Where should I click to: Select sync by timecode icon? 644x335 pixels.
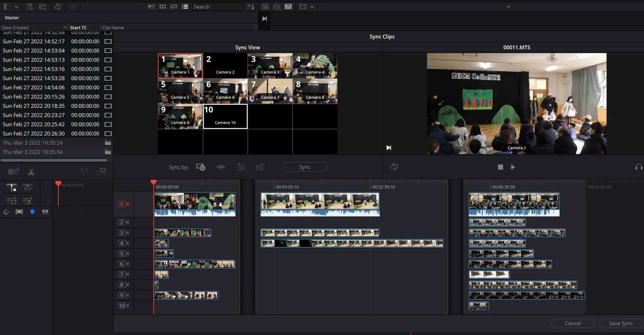point(201,167)
